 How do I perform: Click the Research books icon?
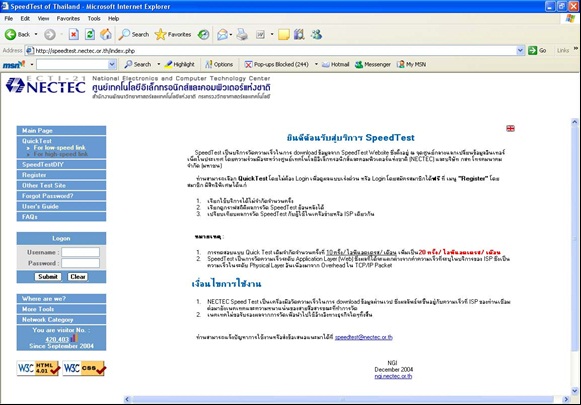pyautogui.click(x=299, y=34)
